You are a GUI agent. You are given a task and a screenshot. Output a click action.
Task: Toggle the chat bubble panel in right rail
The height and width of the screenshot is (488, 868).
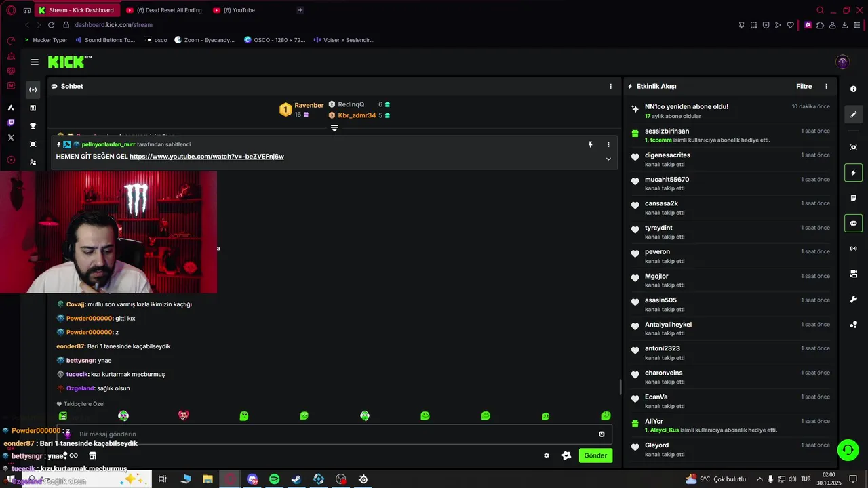click(x=853, y=223)
